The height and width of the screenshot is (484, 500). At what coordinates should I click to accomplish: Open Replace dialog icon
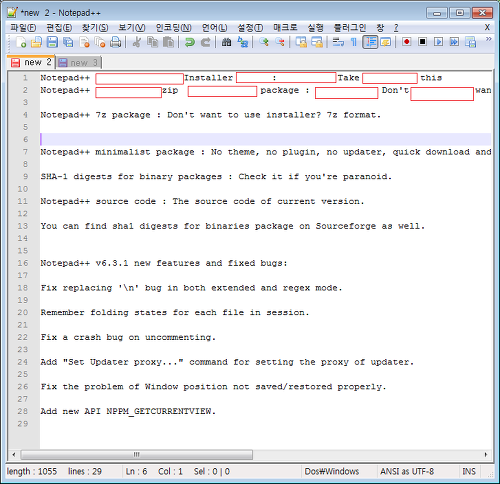[x=243, y=42]
